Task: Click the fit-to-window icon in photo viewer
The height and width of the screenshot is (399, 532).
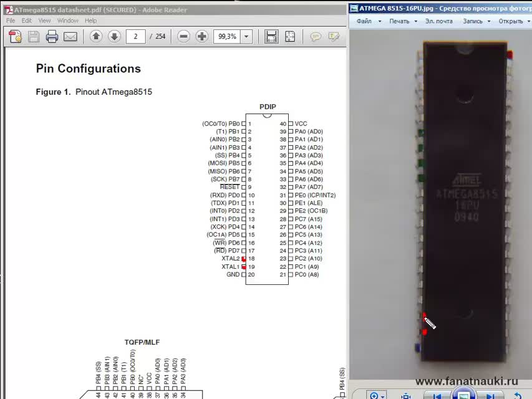Action: [x=406, y=396]
